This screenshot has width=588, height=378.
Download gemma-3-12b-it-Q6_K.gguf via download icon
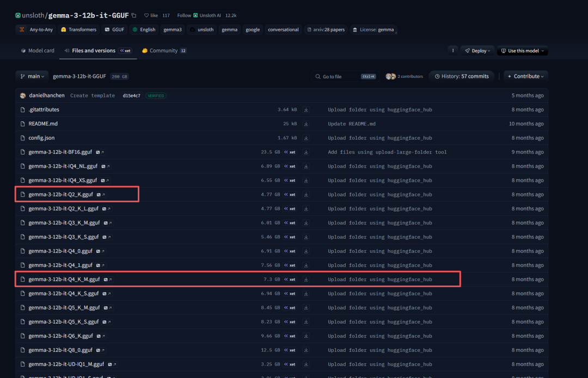(306, 336)
